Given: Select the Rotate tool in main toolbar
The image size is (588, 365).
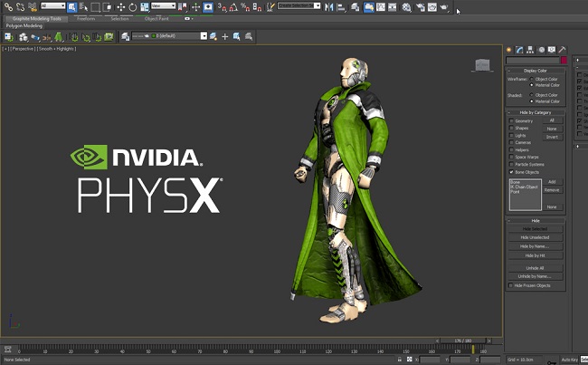Looking at the screenshot, I should tap(133, 6).
